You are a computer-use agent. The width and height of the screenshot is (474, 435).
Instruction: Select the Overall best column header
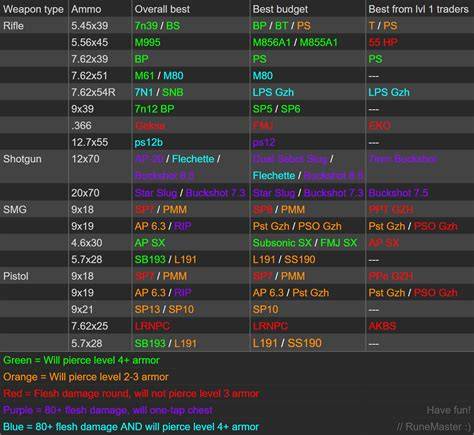(162, 9)
